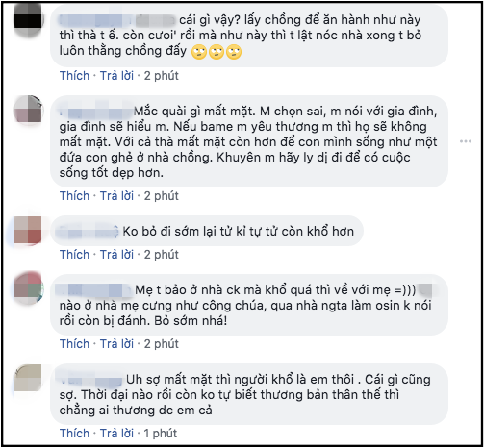Click Thích under 'Bỏ sớm nhá!' comment
This screenshot has height=448, width=484.
click(74, 344)
